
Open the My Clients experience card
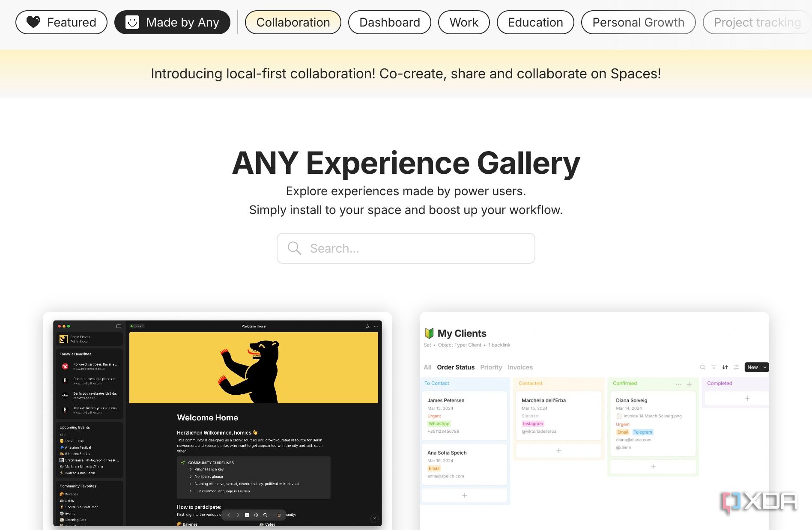tap(594, 421)
